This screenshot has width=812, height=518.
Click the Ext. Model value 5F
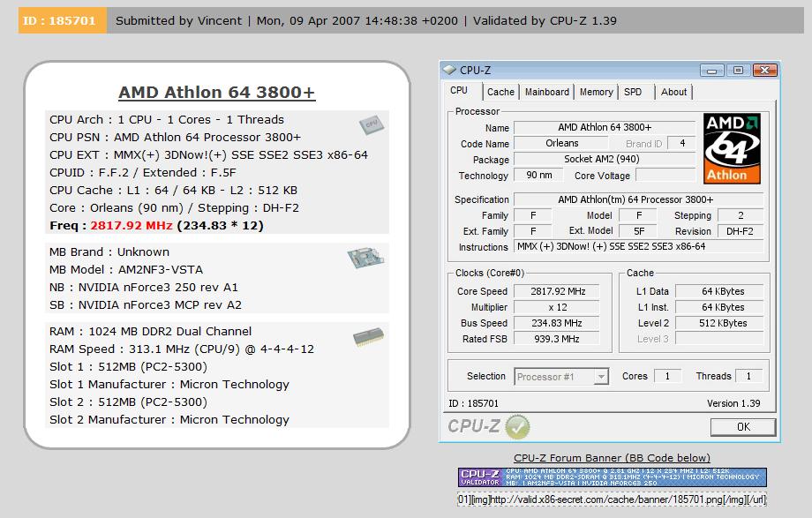(639, 231)
